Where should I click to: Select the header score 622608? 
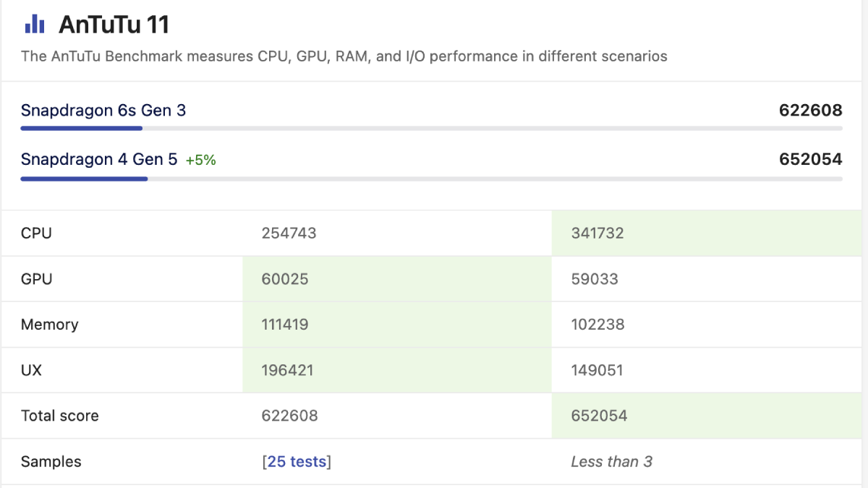811,111
